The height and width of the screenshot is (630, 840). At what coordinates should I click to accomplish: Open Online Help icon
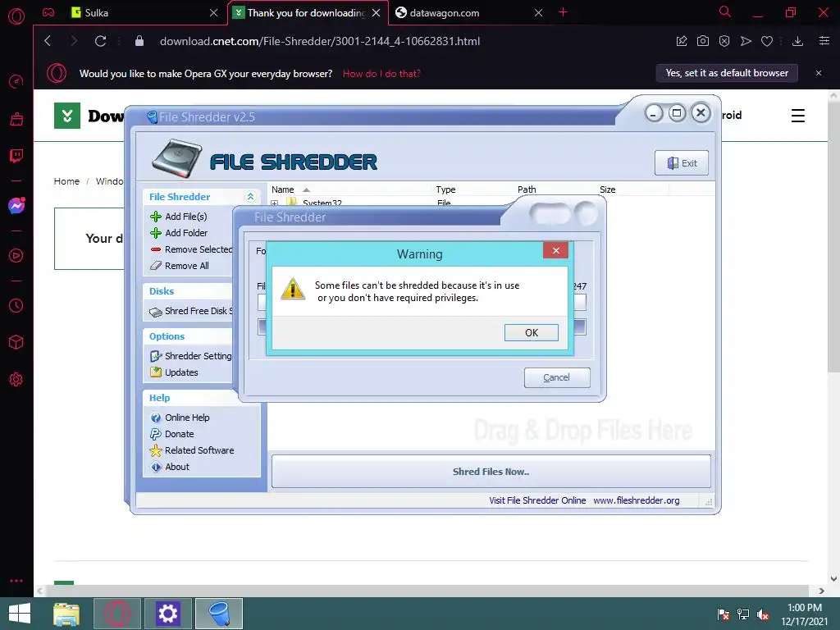[x=156, y=418]
